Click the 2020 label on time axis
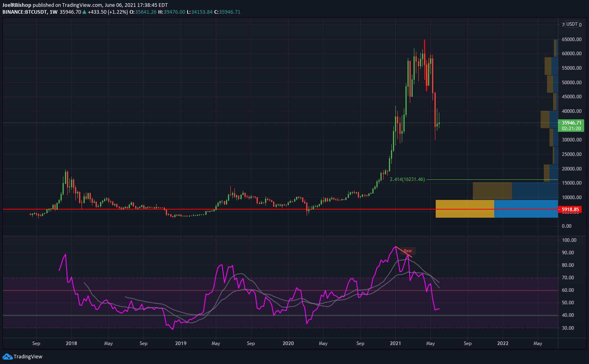 pyautogui.click(x=288, y=343)
